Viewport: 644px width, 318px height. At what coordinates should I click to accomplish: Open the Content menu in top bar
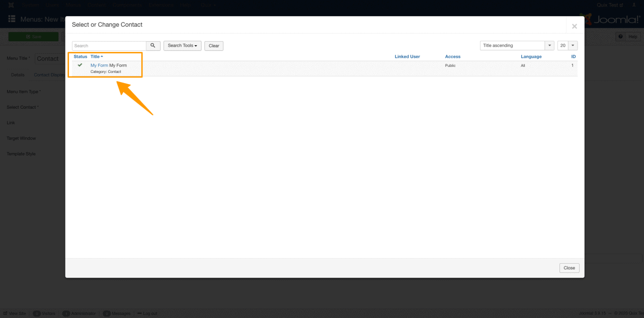click(x=96, y=5)
